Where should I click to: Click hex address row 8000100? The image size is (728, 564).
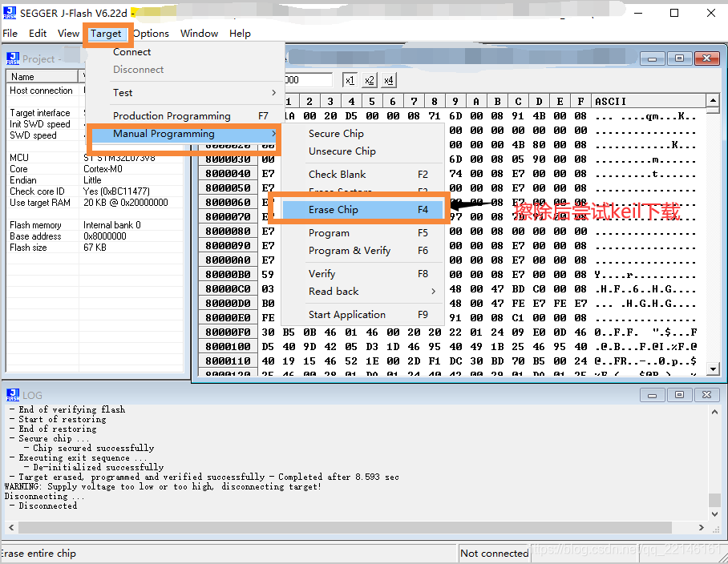point(228,346)
